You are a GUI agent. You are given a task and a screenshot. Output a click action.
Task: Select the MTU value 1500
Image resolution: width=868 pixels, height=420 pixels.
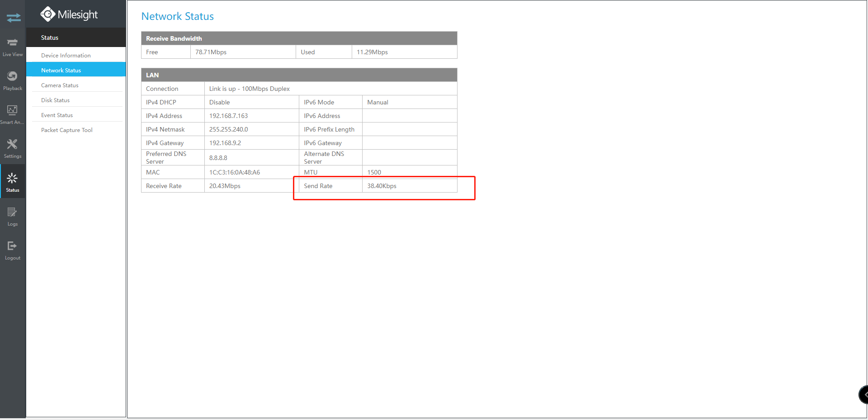click(x=374, y=172)
